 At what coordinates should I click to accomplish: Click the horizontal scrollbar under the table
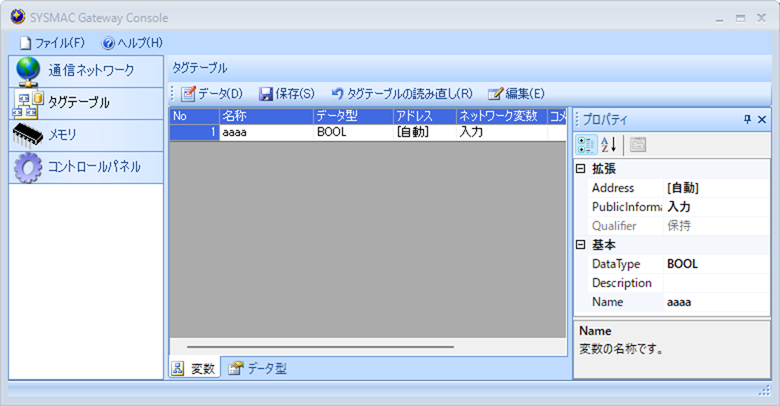[320, 347]
